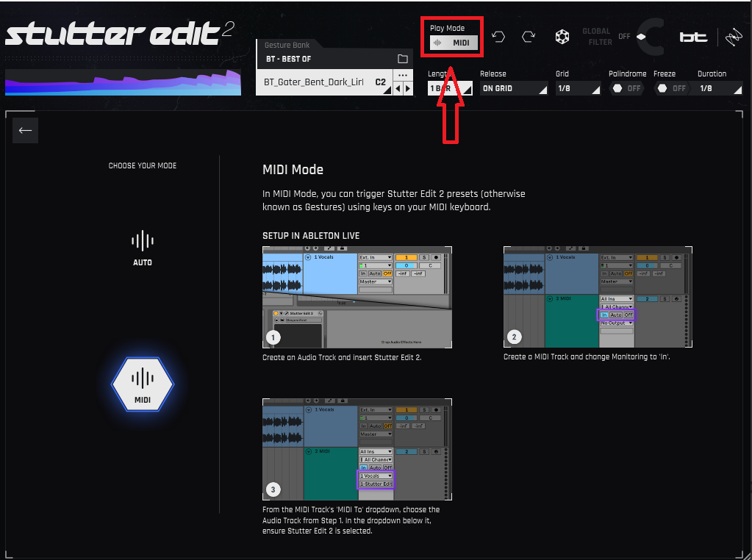Adjust the Global Filter dial
Viewport: 752px width, 560px height.
click(651, 37)
